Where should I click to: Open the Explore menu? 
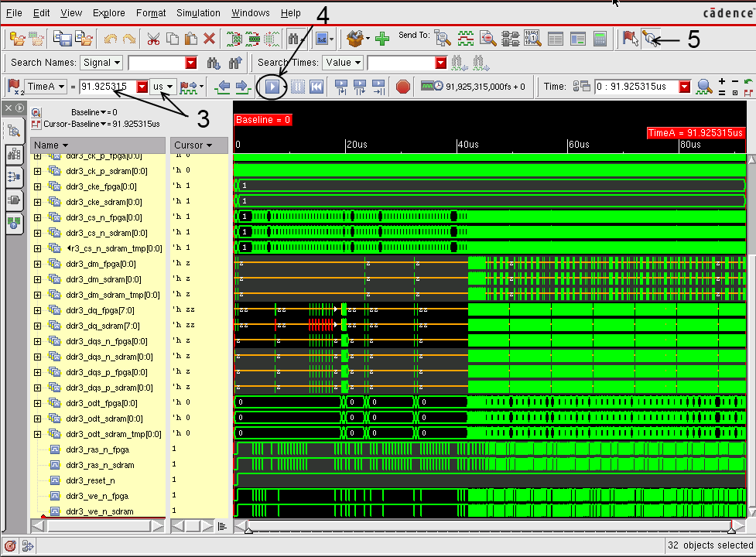tap(108, 13)
